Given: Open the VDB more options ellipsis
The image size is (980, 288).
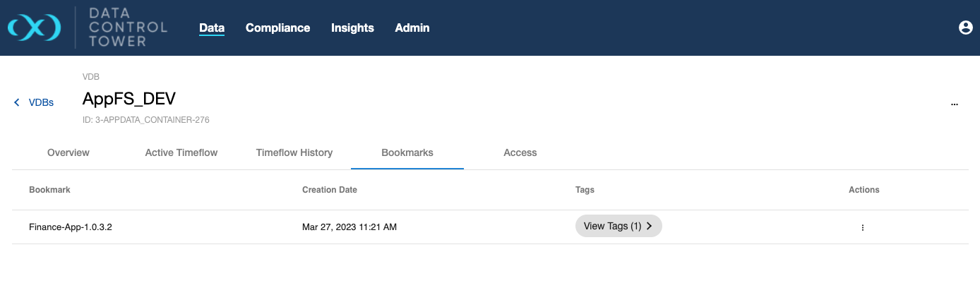Looking at the screenshot, I should click(954, 104).
